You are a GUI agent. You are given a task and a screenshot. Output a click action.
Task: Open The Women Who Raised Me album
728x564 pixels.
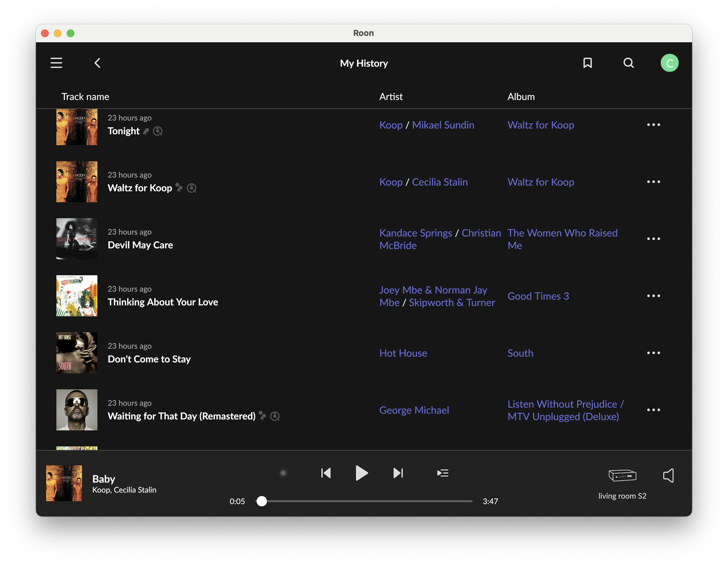coord(562,239)
